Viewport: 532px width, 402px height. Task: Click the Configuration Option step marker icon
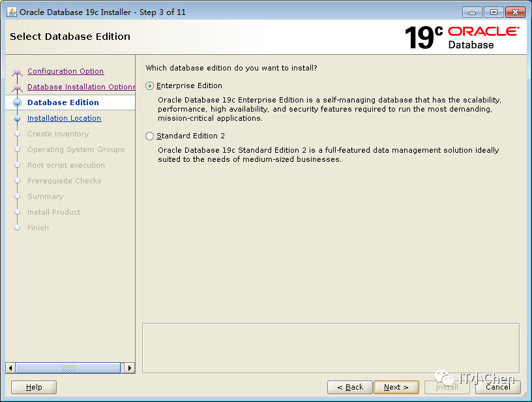click(x=18, y=72)
